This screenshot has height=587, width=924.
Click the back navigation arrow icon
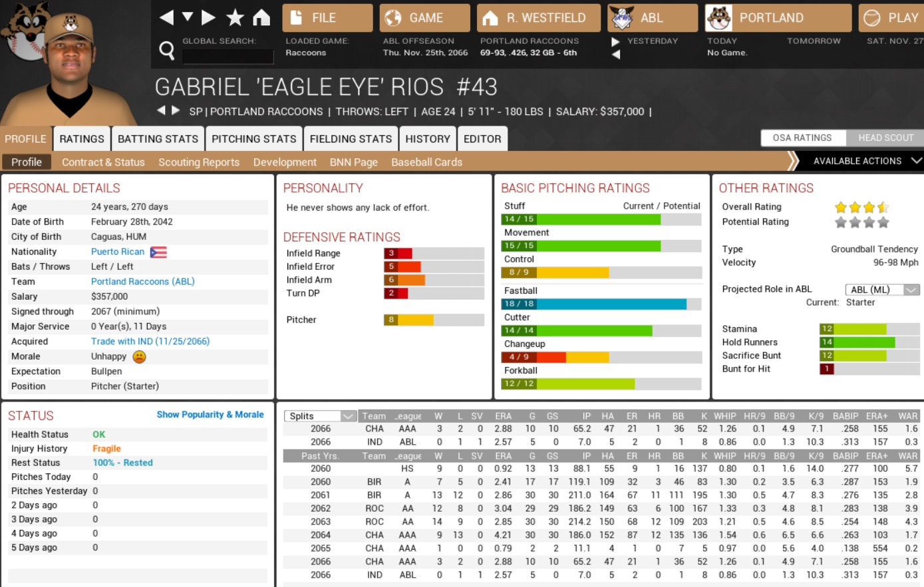(167, 18)
